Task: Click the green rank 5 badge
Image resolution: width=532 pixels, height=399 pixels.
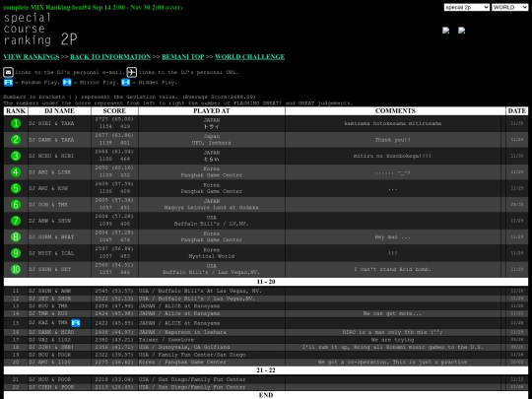Action: [16, 188]
